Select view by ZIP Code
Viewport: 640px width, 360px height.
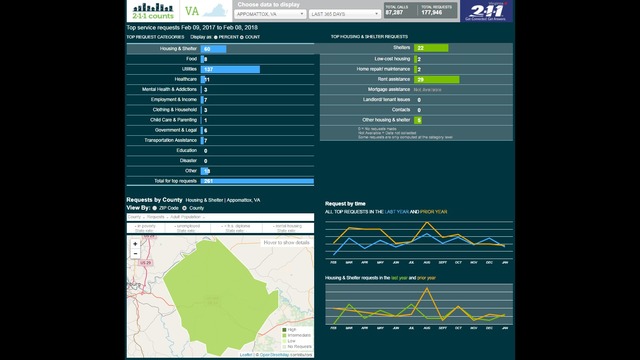pos(155,208)
